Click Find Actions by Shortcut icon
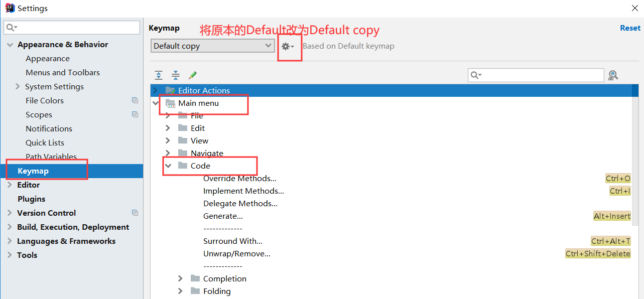The image size is (644, 299). point(613,75)
